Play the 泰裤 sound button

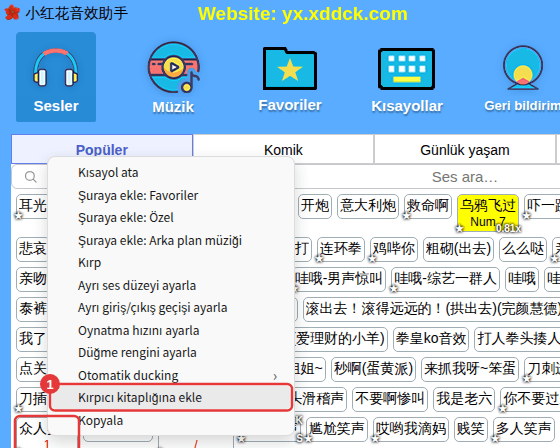[x=32, y=309]
